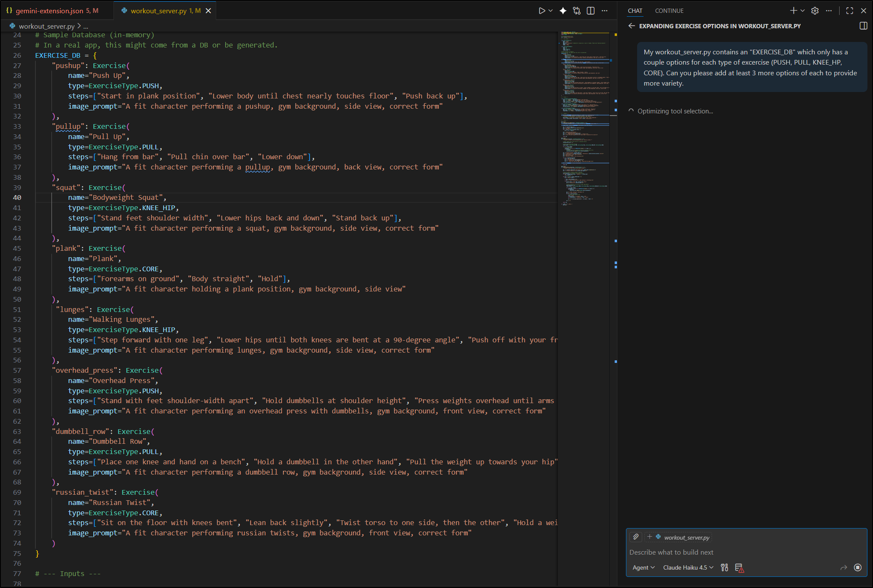Open chat settings gear icon

coord(815,11)
